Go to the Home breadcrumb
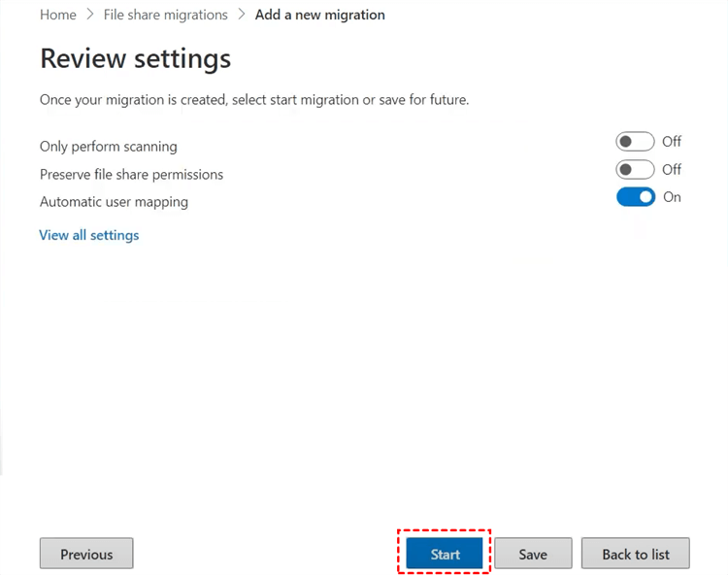The width and height of the screenshot is (728, 575). point(58,15)
